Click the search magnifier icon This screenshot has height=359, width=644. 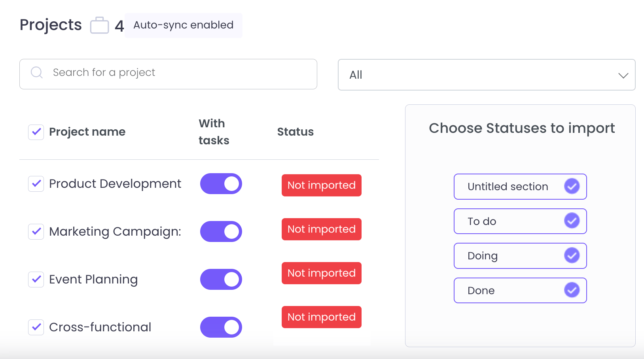click(37, 72)
